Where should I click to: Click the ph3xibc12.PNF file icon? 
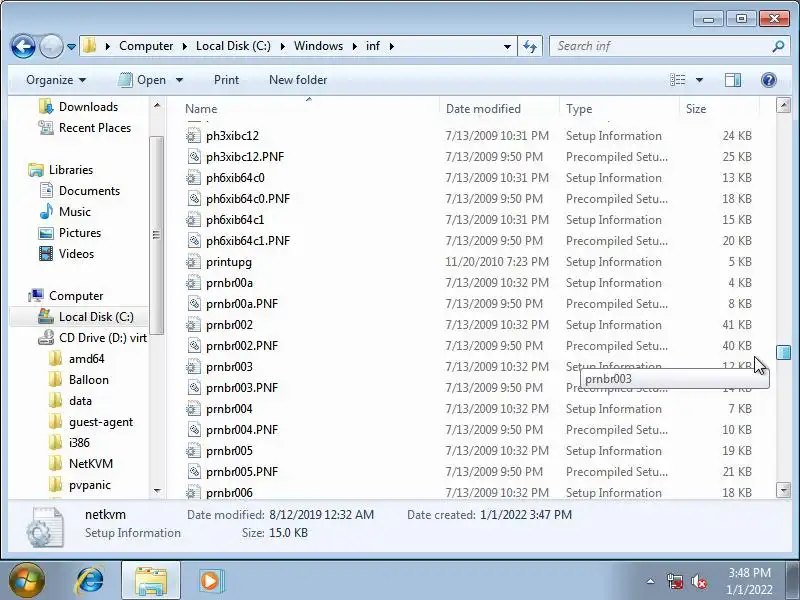pos(194,157)
